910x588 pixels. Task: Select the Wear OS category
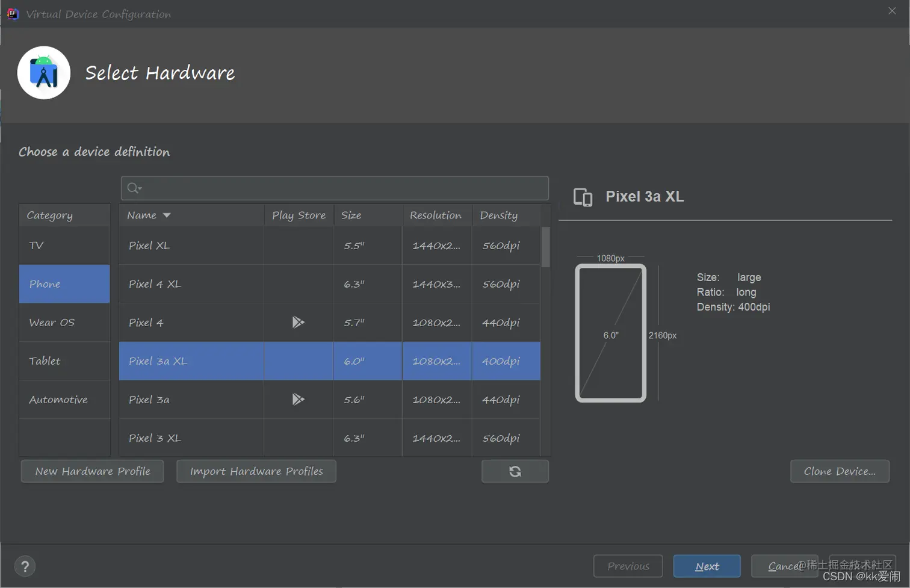[64, 323]
